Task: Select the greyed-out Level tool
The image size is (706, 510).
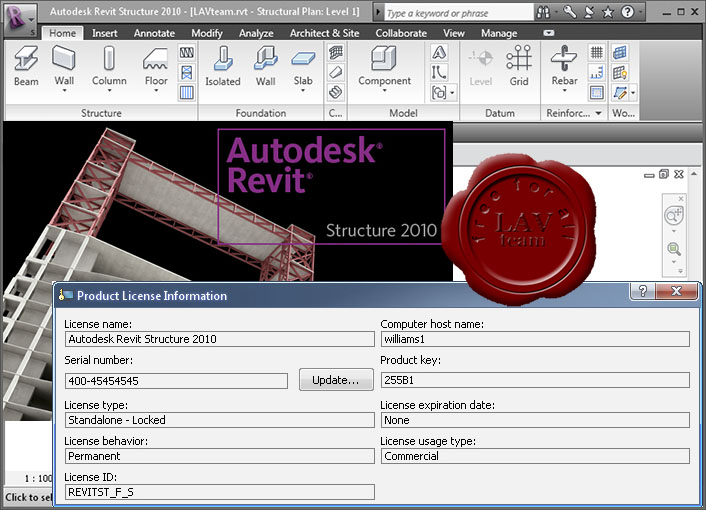Action: 480,66
